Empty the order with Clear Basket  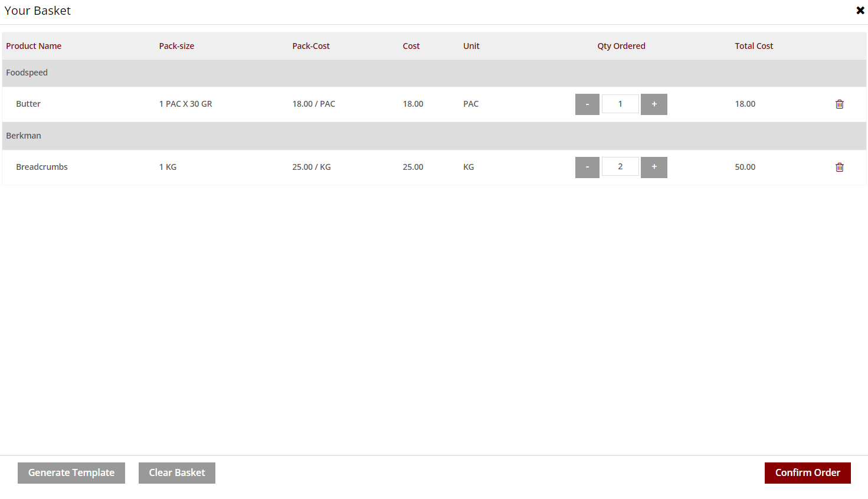[x=177, y=473]
